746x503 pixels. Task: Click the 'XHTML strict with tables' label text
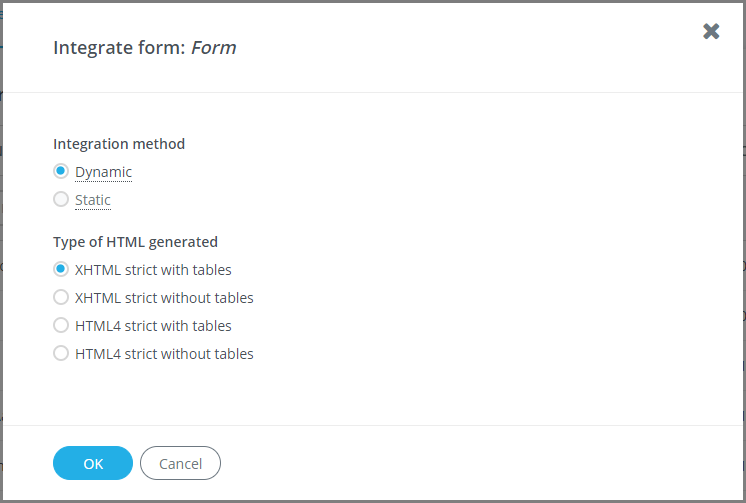[x=153, y=270]
